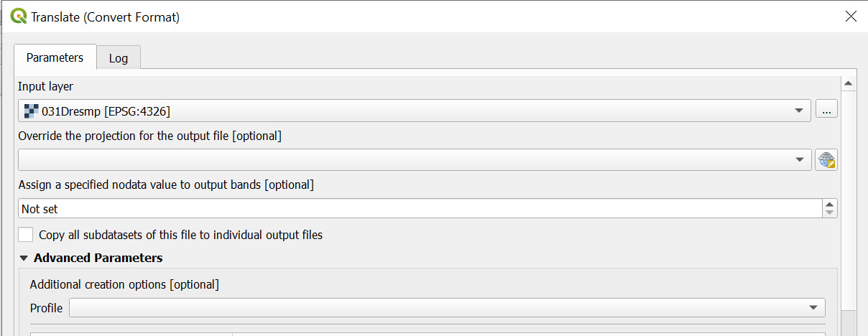This screenshot has height=336, width=868.
Task: Click the Advanced Parameters label
Action: (98, 258)
